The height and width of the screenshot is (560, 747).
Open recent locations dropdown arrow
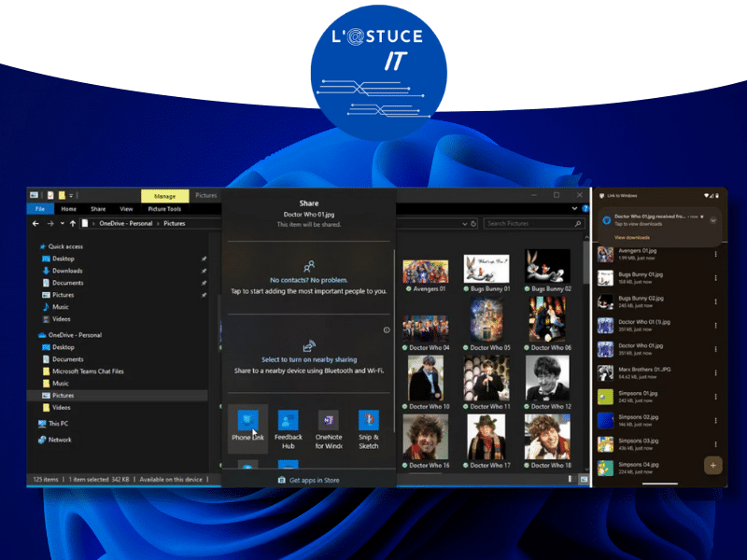click(62, 223)
